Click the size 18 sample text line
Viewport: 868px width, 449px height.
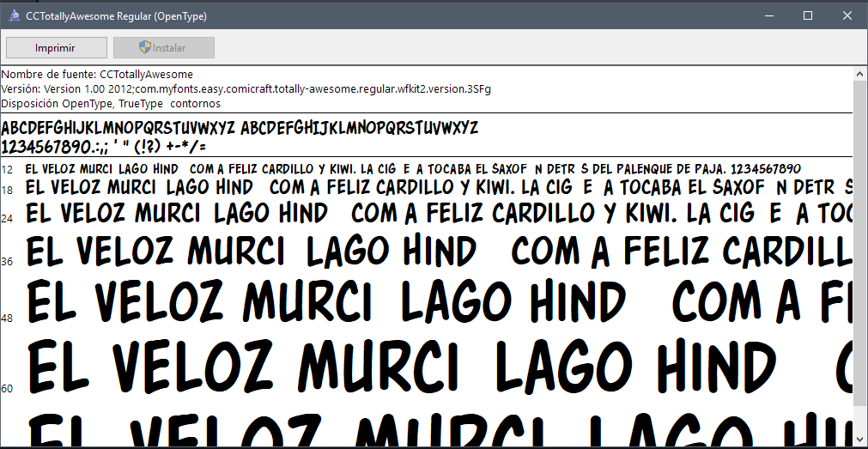pos(439,188)
